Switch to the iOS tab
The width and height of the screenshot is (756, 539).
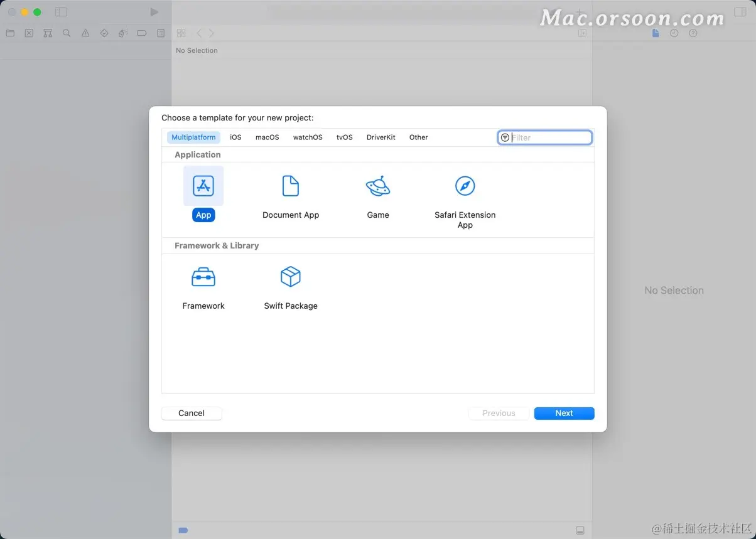pos(235,137)
